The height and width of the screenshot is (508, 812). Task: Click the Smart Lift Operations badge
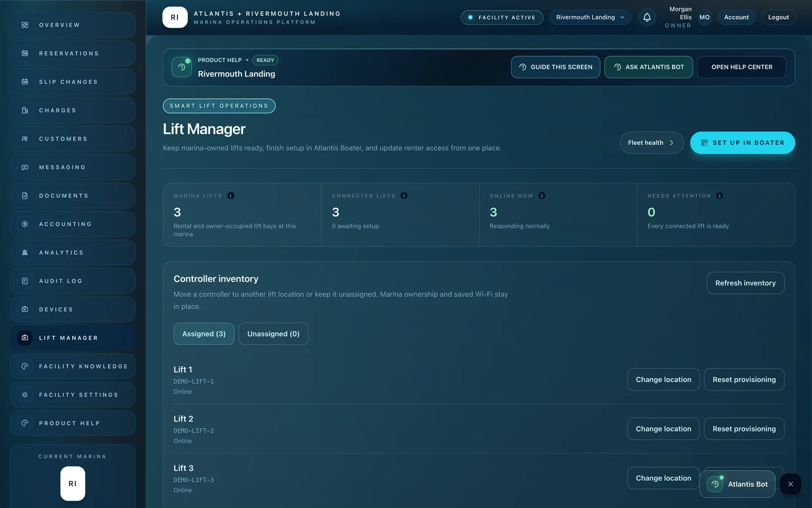coord(219,106)
